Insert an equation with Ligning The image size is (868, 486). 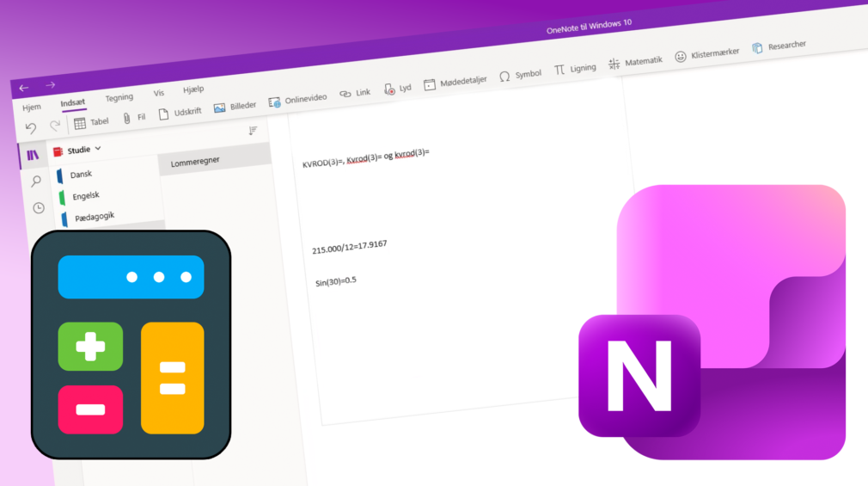559,70
